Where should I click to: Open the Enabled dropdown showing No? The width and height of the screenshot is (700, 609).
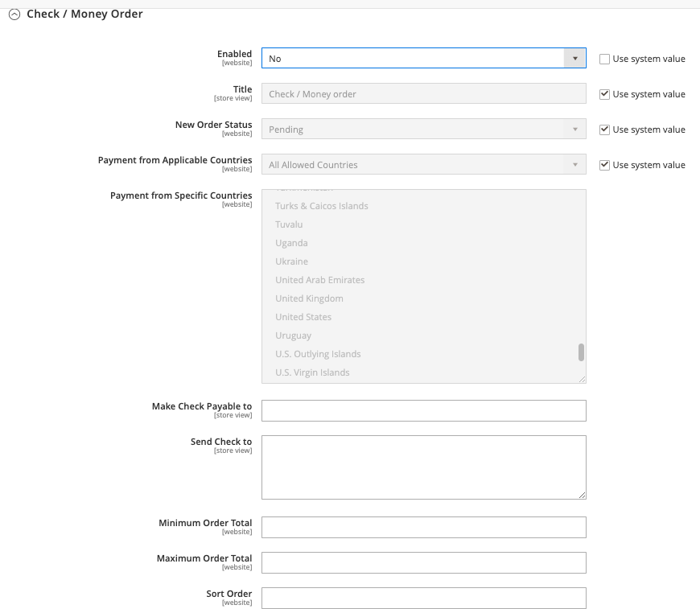(x=424, y=59)
